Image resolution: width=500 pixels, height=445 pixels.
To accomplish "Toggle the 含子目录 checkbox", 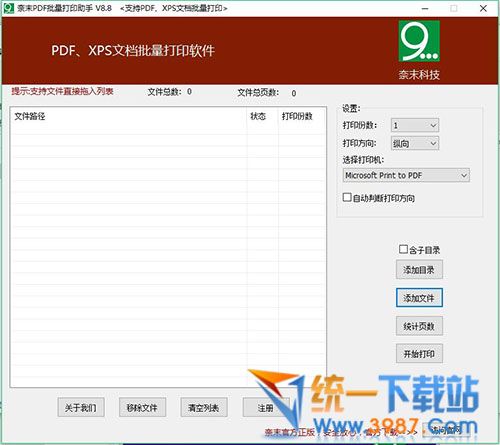I will (x=403, y=249).
